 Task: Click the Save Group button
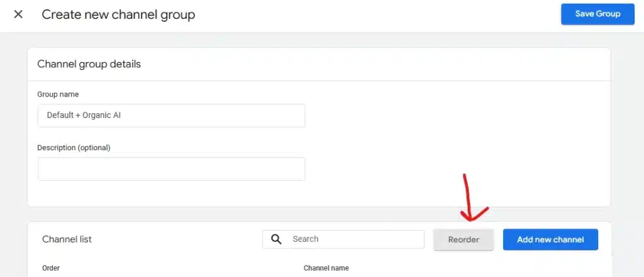tap(597, 14)
